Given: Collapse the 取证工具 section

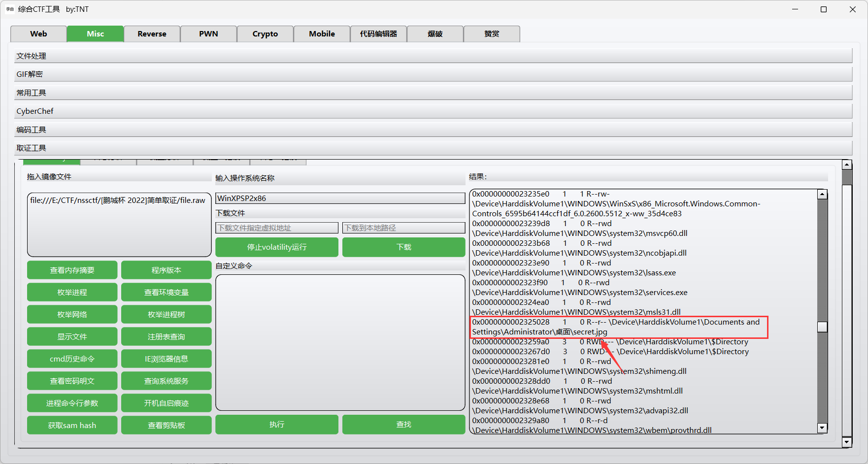Looking at the screenshot, I should (433, 148).
